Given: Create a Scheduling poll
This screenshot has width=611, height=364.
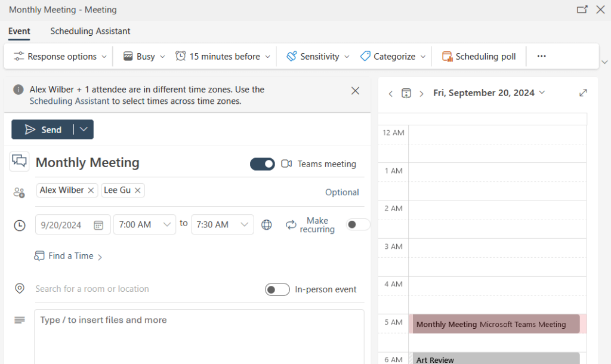Looking at the screenshot, I should [x=479, y=57].
